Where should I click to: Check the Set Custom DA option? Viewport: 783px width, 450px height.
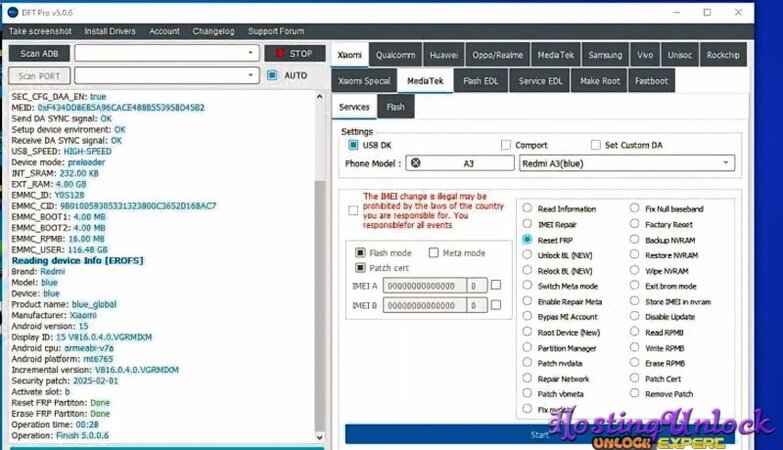(x=596, y=145)
